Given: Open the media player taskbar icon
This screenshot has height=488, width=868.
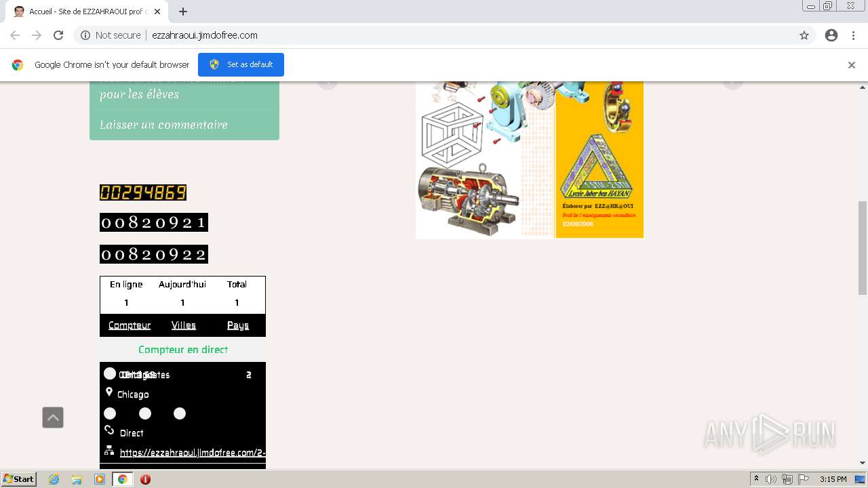Looking at the screenshot, I should (x=100, y=479).
